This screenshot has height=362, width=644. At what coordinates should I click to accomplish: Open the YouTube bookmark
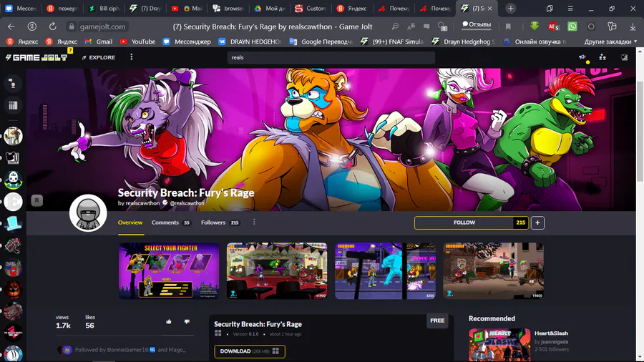[x=137, y=41]
